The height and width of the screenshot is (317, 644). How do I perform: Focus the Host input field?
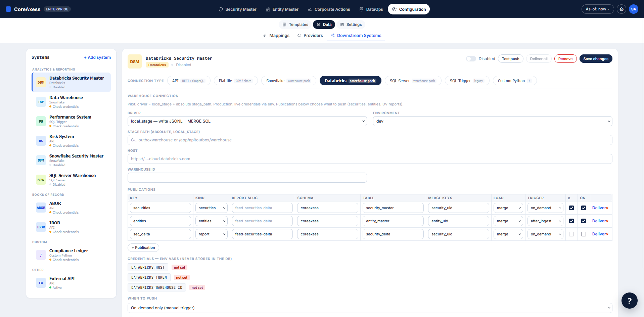(x=370, y=159)
